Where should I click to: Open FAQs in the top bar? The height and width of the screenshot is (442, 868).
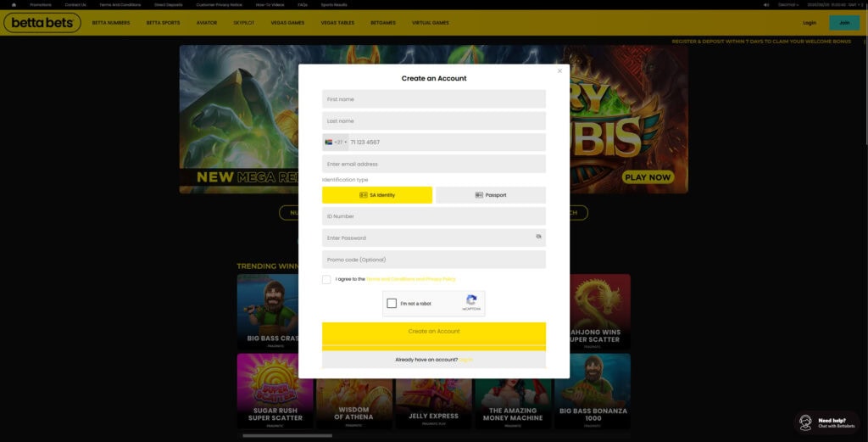(x=303, y=4)
